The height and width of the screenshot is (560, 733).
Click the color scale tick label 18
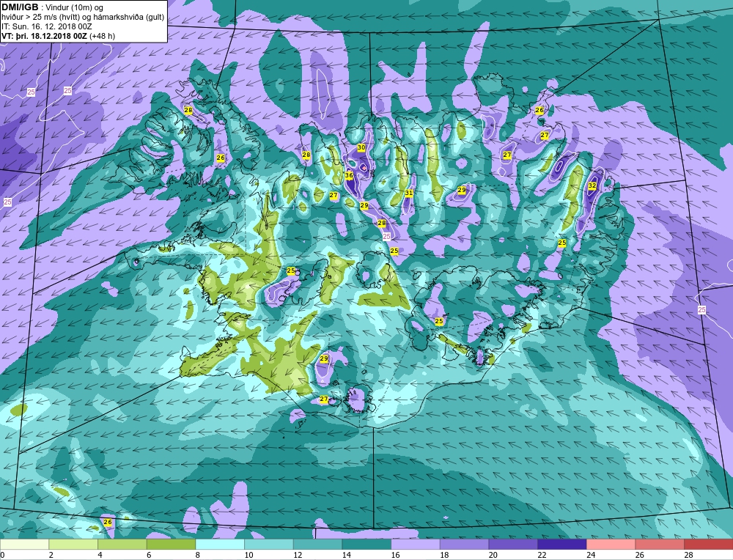(443, 555)
